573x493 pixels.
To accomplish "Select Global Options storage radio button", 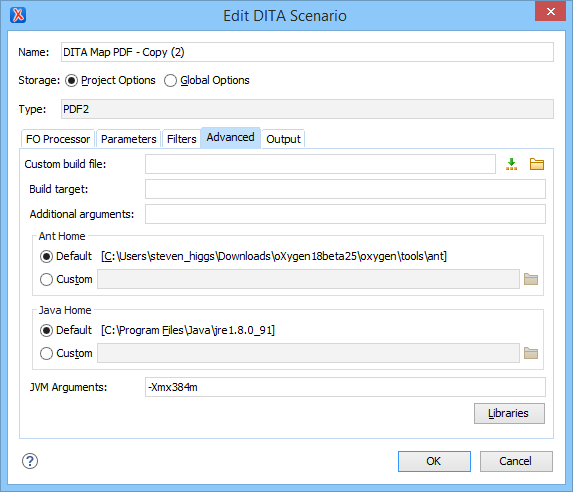I will [x=170, y=80].
